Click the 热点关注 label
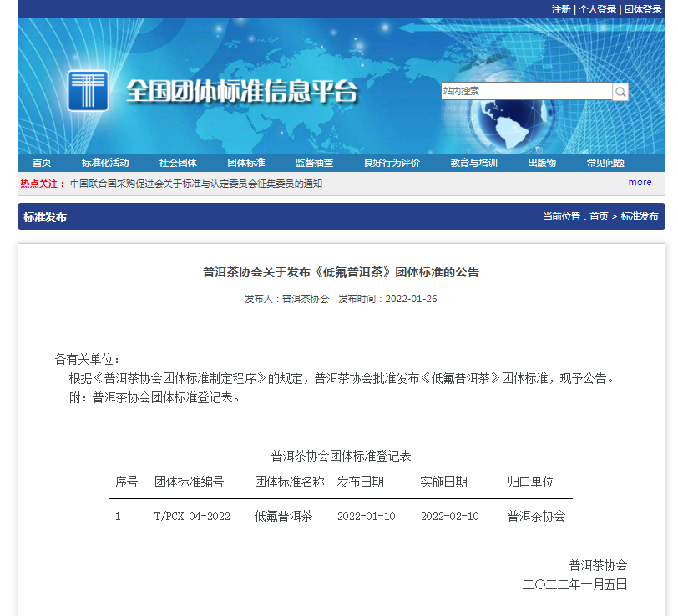This screenshot has width=678, height=616. 42,184
